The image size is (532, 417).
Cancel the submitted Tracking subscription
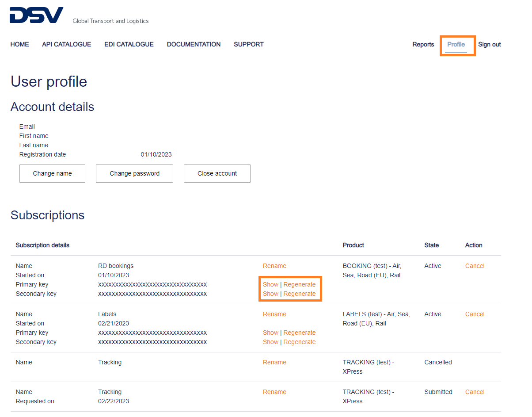(475, 392)
